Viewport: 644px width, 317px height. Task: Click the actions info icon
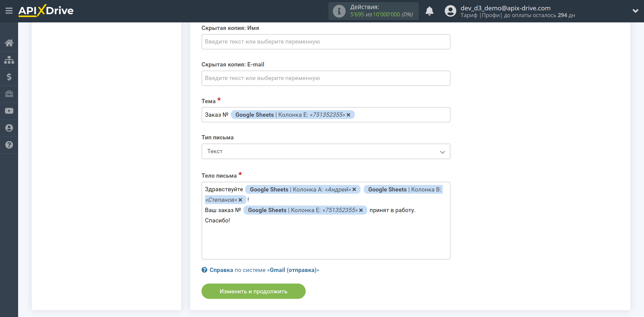tap(339, 11)
